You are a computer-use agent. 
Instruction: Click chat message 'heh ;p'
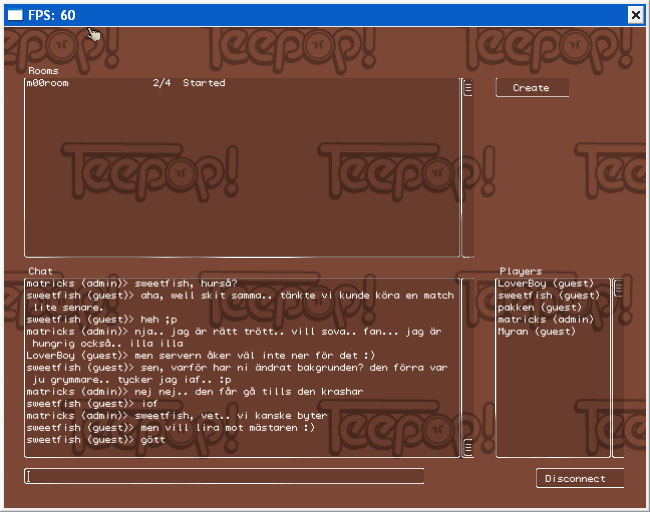159,320
